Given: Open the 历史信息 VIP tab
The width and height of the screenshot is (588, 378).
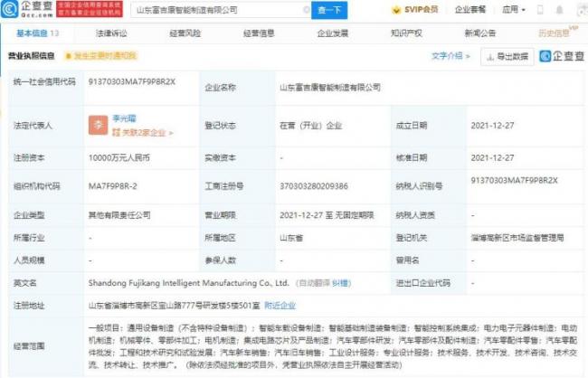Looking at the screenshot, I should pyautogui.click(x=552, y=33).
